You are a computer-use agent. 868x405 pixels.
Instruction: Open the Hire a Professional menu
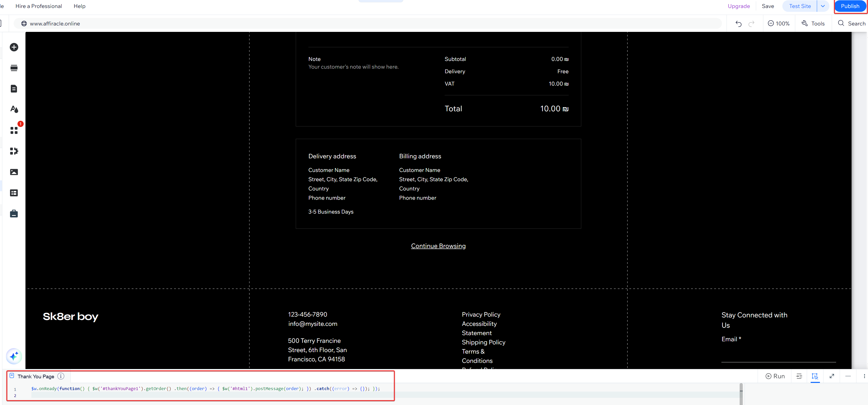pyautogui.click(x=39, y=6)
